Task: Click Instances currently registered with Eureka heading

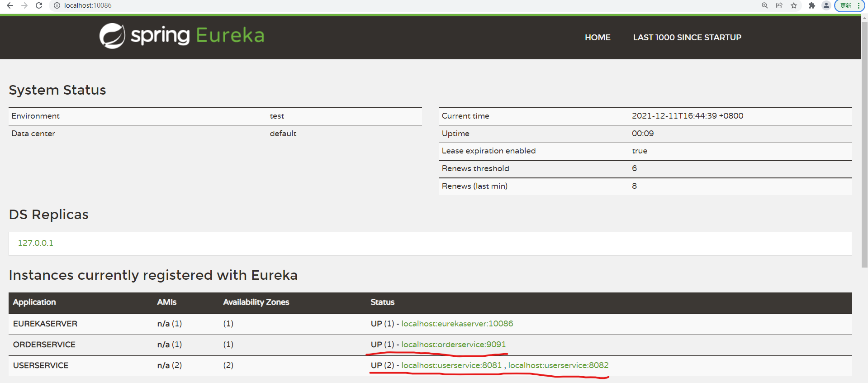Action: pyautogui.click(x=153, y=275)
